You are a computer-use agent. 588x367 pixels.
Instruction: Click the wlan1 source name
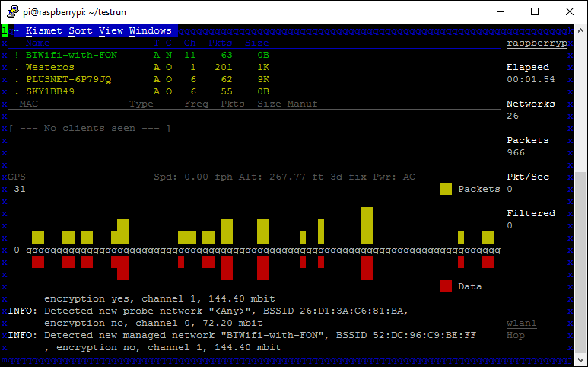coord(522,323)
